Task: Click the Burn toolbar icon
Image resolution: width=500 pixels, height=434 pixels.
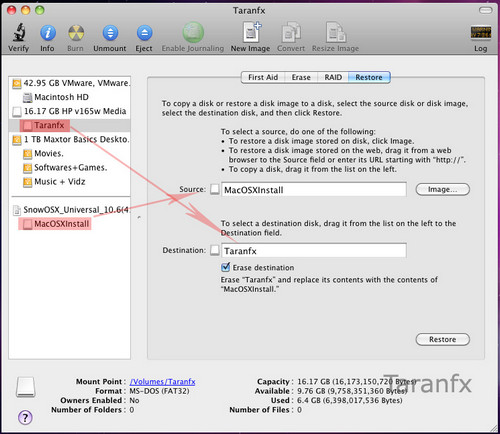Action: tap(76, 33)
